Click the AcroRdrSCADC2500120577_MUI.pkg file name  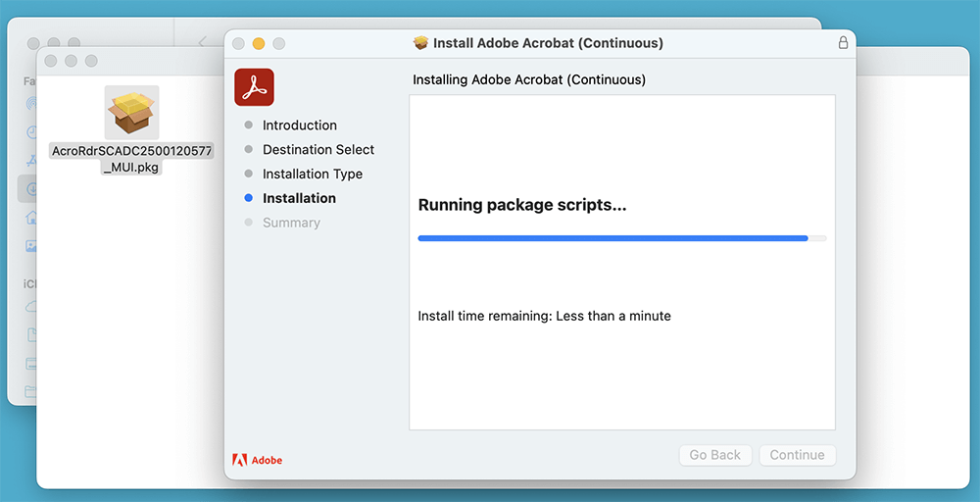132,159
